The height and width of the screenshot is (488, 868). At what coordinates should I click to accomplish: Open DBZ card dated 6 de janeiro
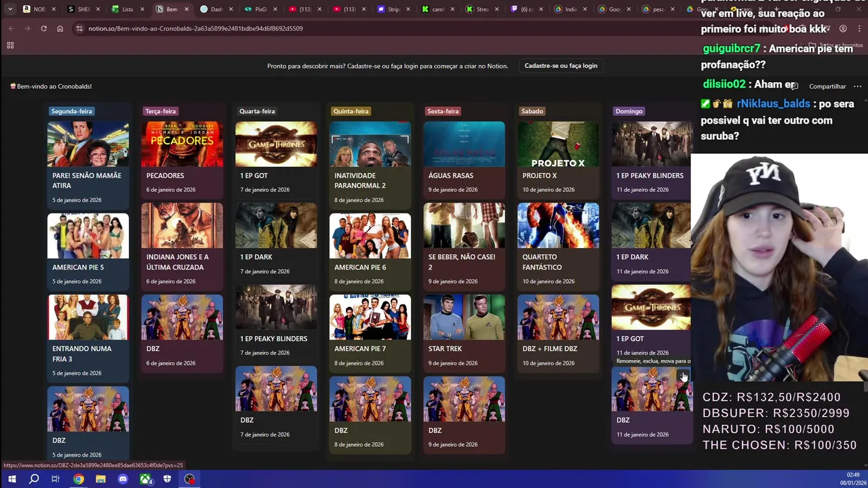pyautogui.click(x=182, y=333)
